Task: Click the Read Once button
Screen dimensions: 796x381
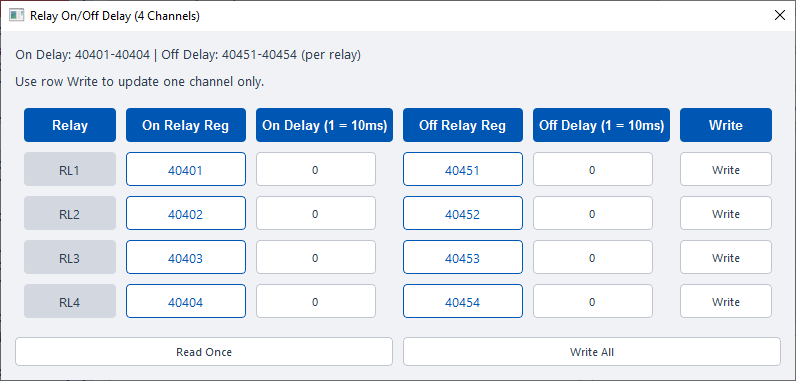Action: coord(204,352)
